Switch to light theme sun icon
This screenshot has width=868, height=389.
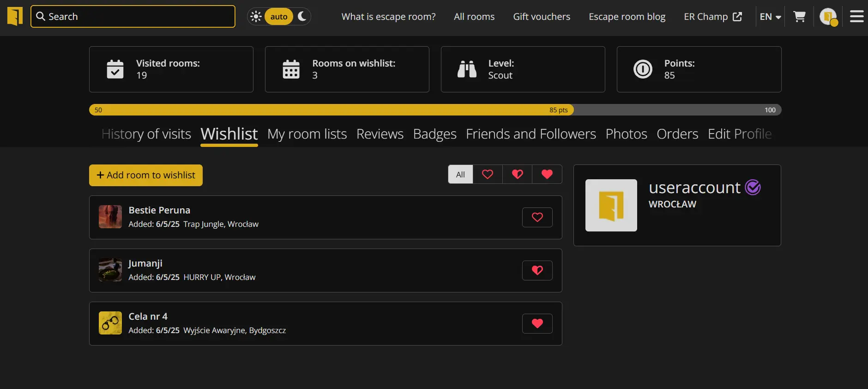point(256,17)
